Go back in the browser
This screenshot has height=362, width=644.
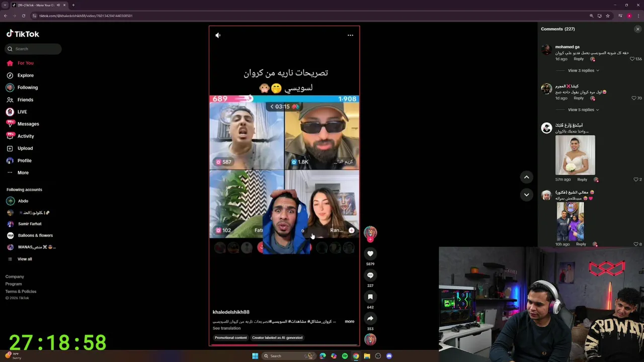(6, 16)
